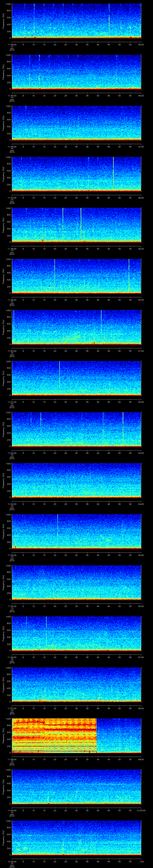Image resolution: width=153 pixels, height=868 pixels.
Task: Click the 11:54:00 start time label
Action: click(x=12, y=555)
